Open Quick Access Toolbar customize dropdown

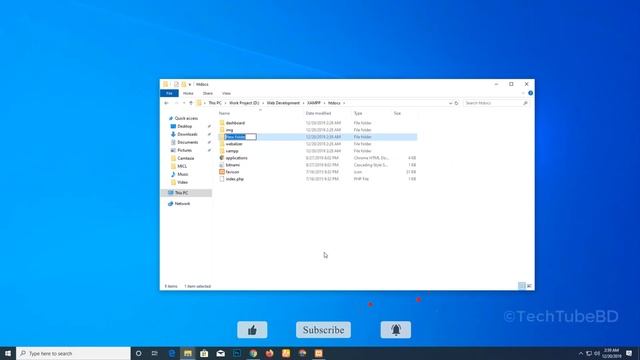coord(190,84)
